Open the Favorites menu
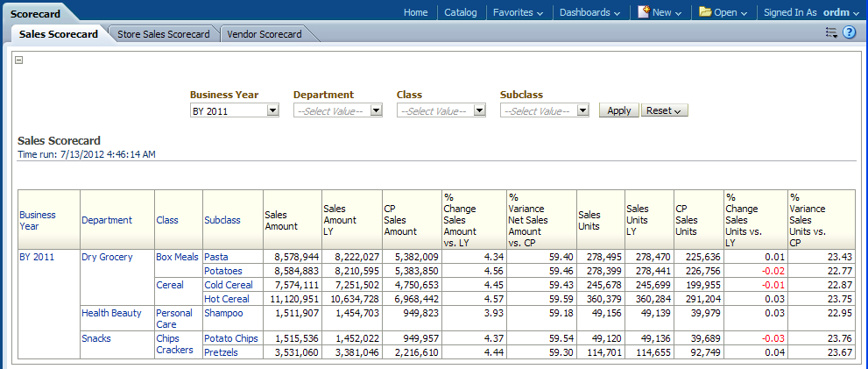The width and height of the screenshot is (868, 369). (518, 12)
